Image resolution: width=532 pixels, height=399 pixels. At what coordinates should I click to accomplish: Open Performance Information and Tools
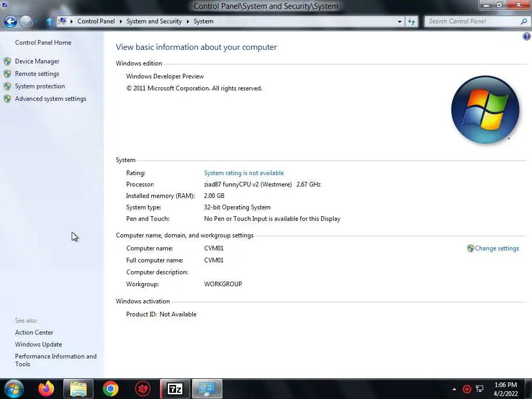point(56,360)
